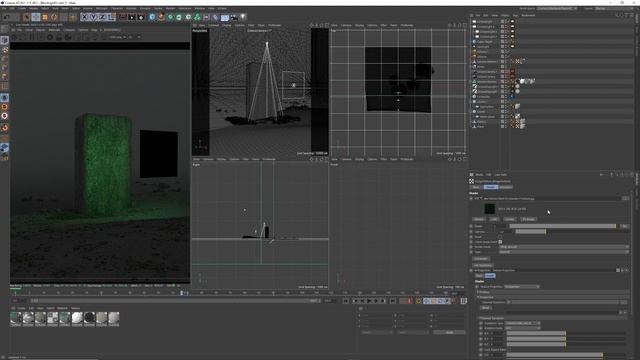
Task: Click the purple Deformer icon
Action: 216,17
